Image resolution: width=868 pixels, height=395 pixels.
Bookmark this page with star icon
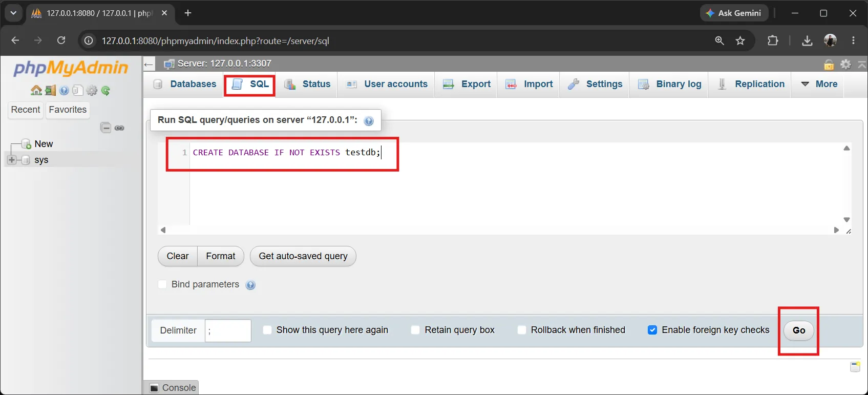[740, 40]
